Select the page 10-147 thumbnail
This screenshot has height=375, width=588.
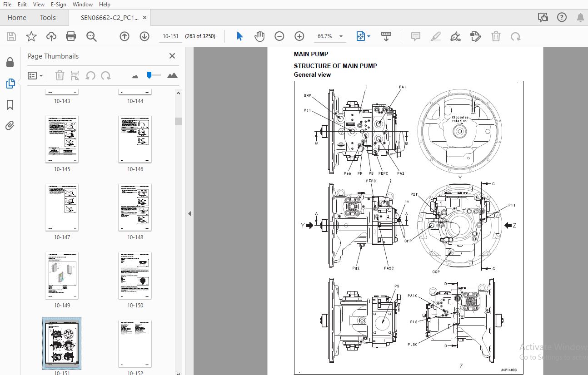coord(62,207)
